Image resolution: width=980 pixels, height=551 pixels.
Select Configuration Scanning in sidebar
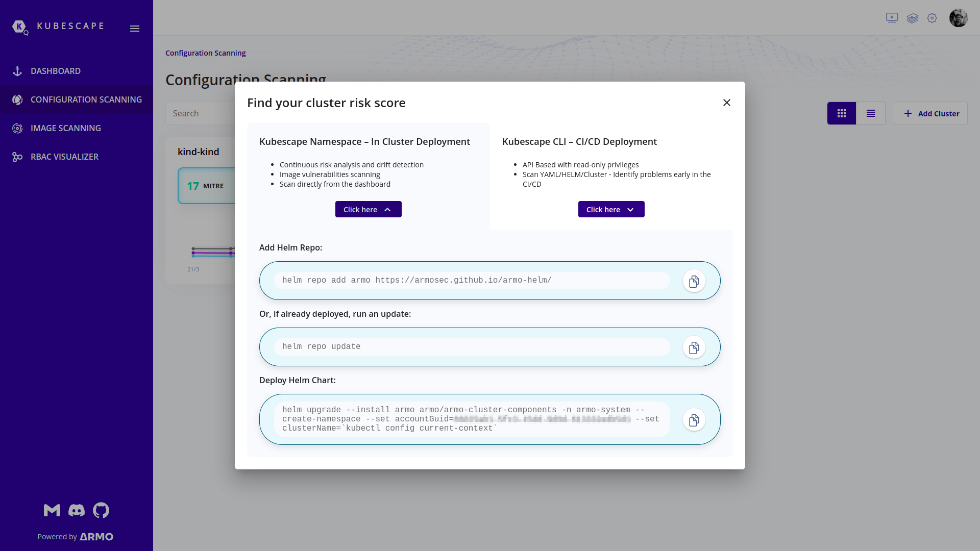[x=77, y=99]
